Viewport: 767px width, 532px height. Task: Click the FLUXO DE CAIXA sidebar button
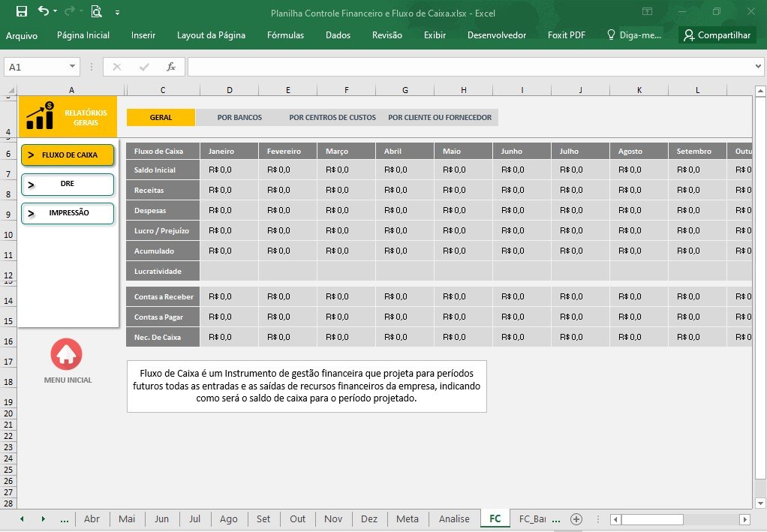pos(68,155)
